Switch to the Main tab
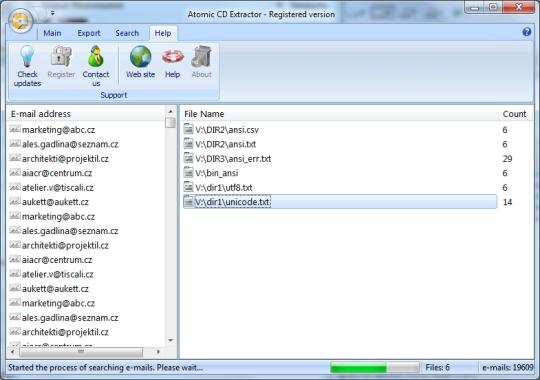This screenshot has height=380, width=540. [x=52, y=33]
